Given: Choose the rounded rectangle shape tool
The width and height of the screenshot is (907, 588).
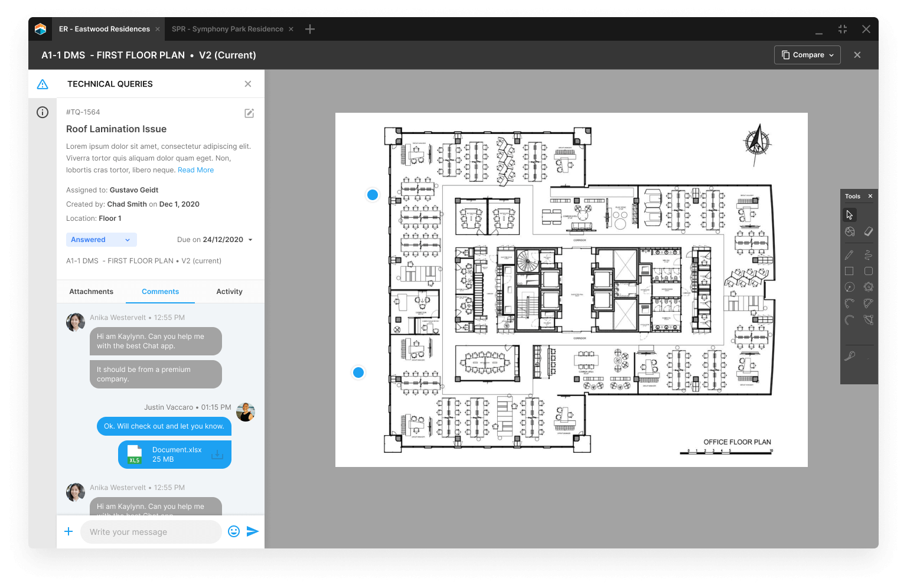Looking at the screenshot, I should [868, 271].
